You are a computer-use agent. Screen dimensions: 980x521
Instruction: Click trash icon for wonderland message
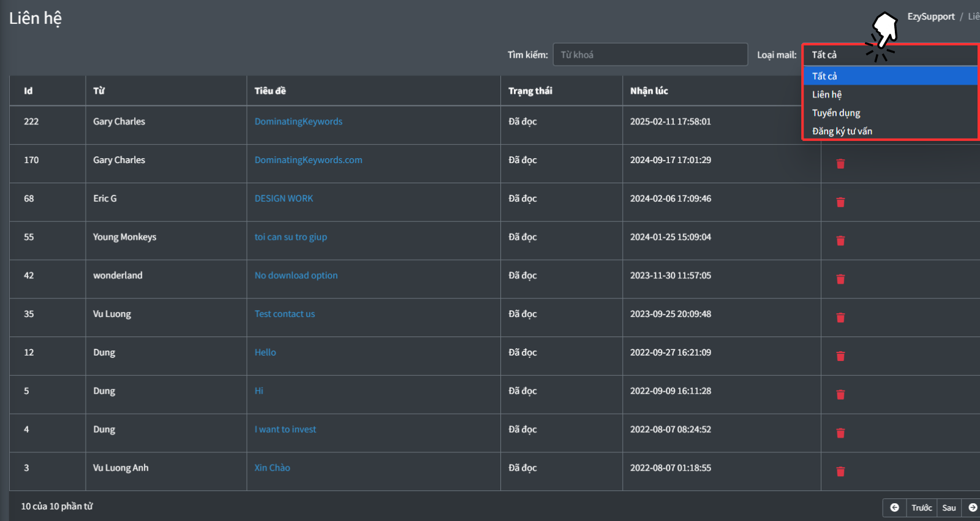click(x=840, y=280)
